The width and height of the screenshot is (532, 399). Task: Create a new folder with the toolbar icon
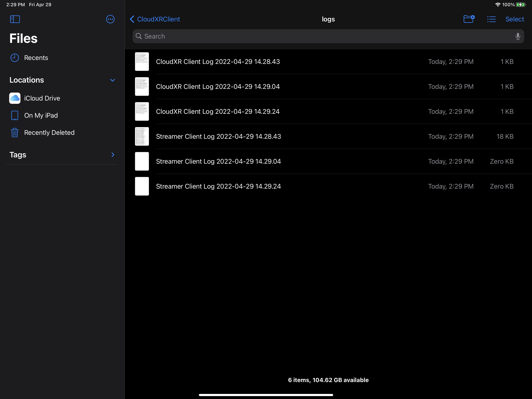[x=469, y=19]
